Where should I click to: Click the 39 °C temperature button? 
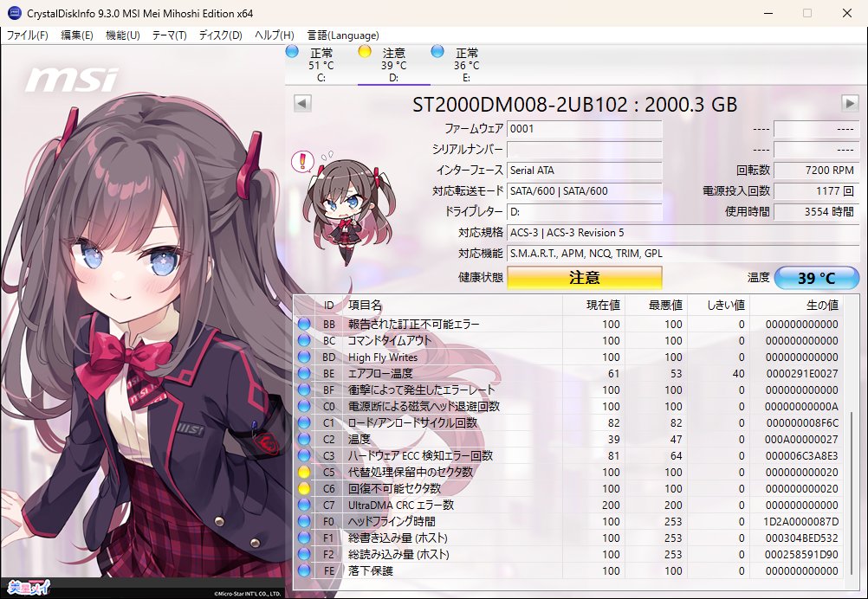coord(817,278)
